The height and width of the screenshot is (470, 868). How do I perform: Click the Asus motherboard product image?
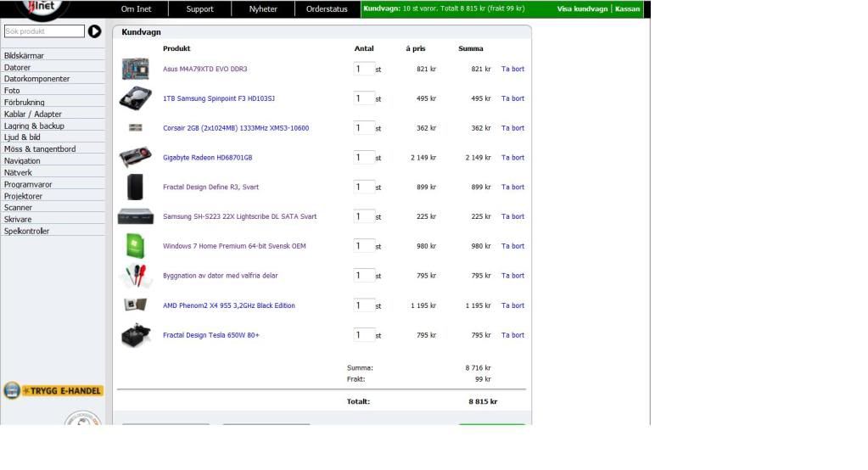pyautogui.click(x=135, y=69)
